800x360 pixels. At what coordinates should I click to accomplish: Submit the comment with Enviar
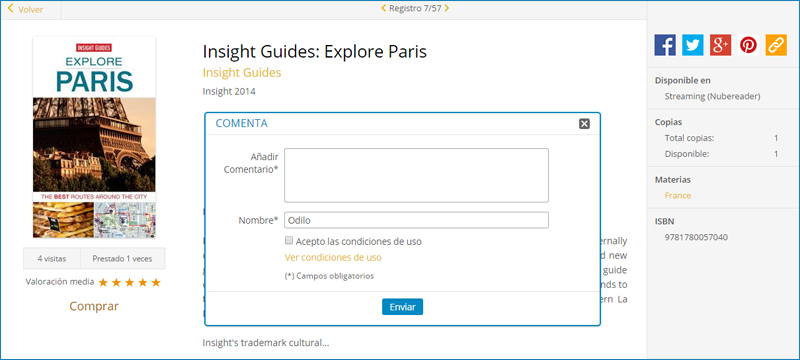pyautogui.click(x=403, y=307)
